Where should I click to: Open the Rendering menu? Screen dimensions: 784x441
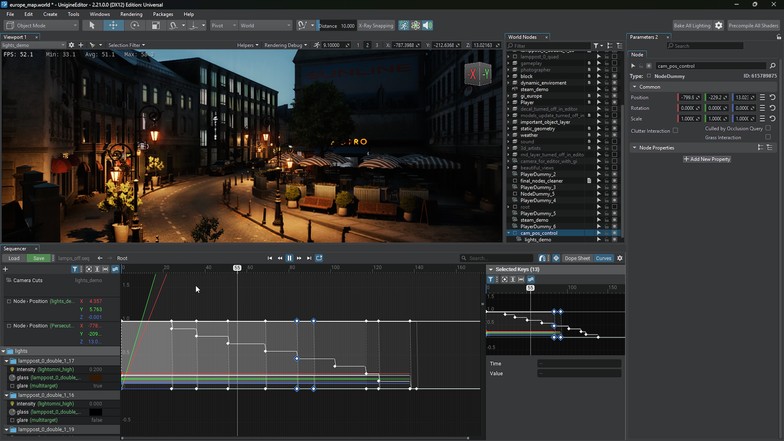131,14
